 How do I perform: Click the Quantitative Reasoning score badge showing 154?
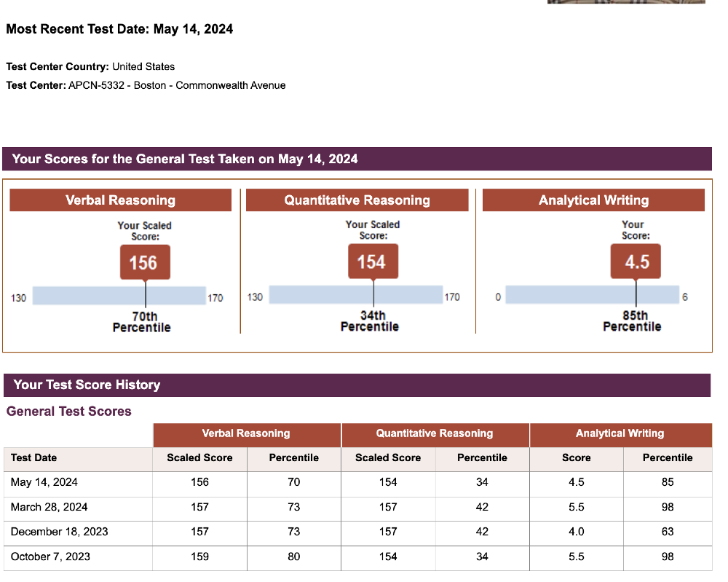[372, 262]
